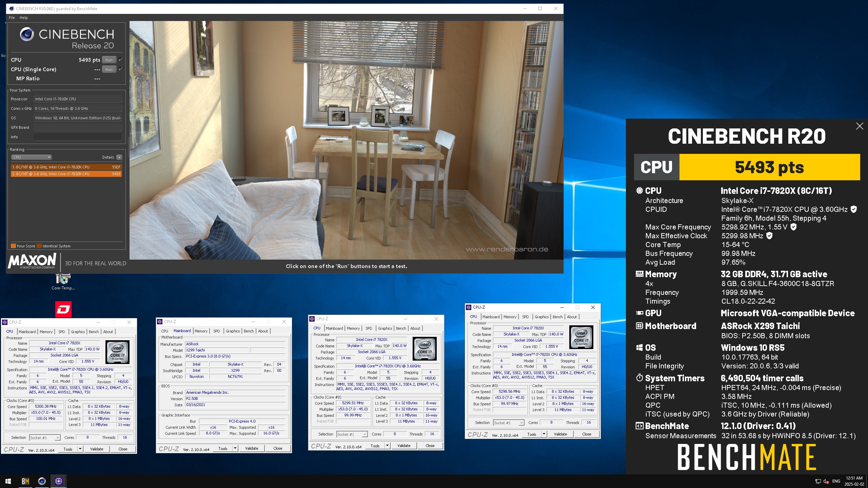Open BenchMate from the taskbar
Image resolution: width=868 pixels, height=488 pixels.
25,481
